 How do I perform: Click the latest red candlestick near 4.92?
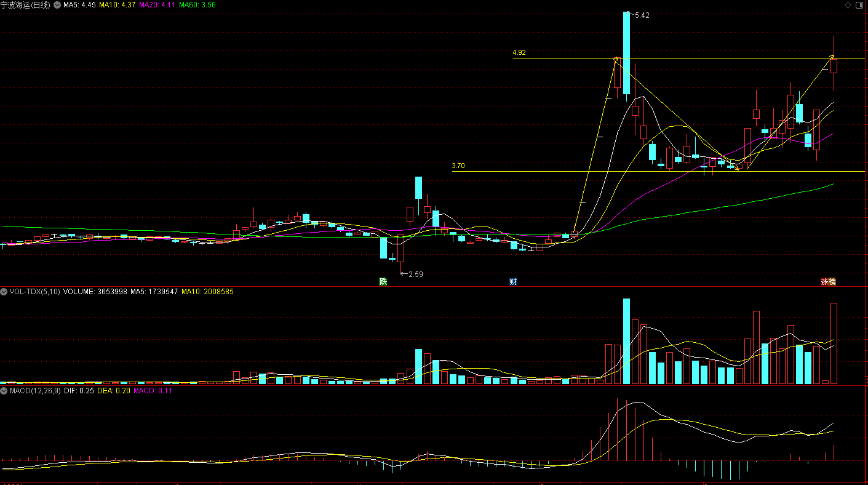click(834, 65)
